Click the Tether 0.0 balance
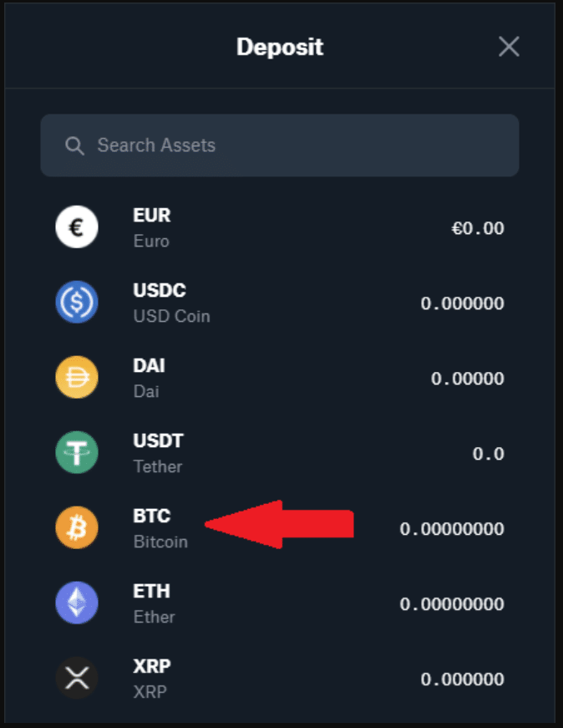 coord(488,454)
